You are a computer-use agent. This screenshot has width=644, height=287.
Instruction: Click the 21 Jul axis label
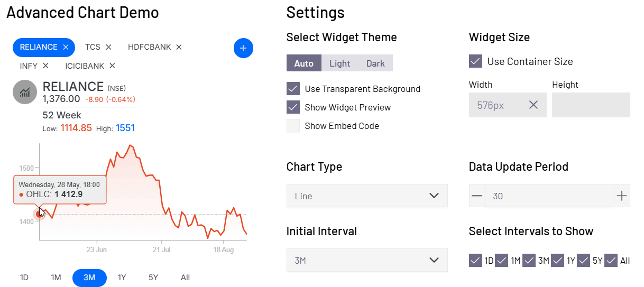tap(161, 249)
